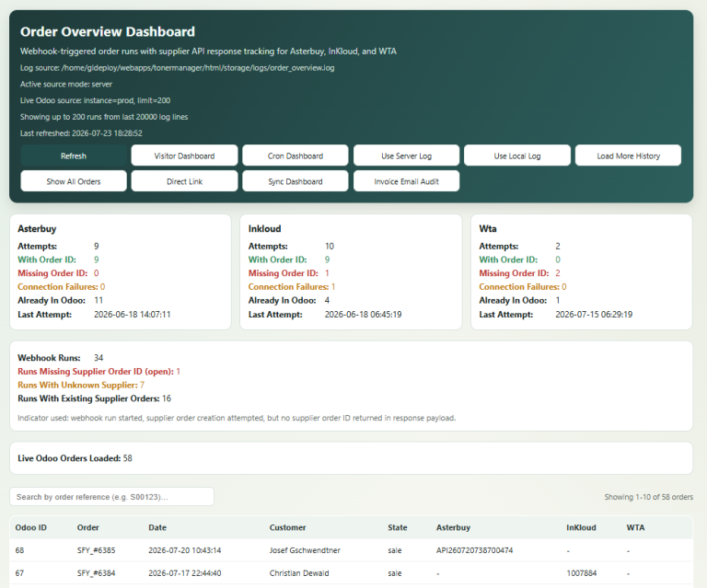The width and height of the screenshot is (707, 588).
Task: Switch to Use Local Log
Action: (x=517, y=156)
